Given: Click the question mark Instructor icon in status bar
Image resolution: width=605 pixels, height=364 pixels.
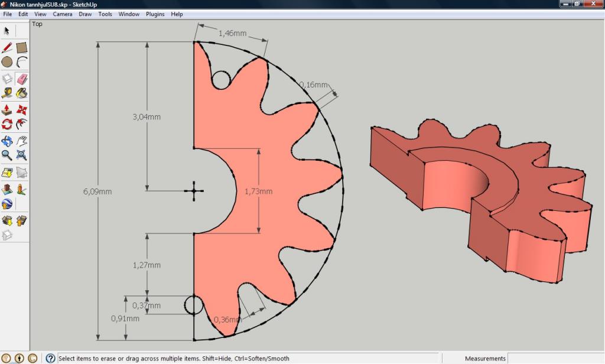Looking at the screenshot, I should click(x=50, y=358).
